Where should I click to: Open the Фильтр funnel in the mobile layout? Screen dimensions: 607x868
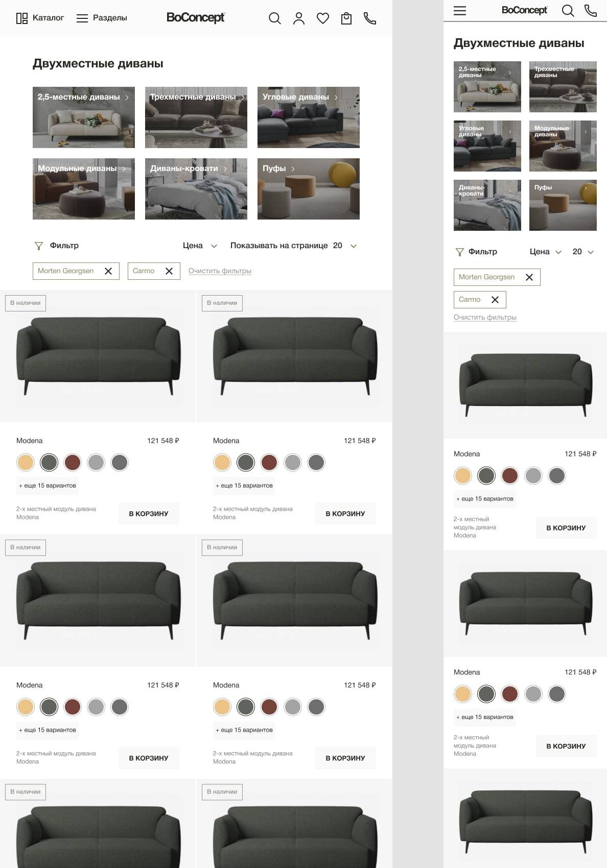(460, 252)
